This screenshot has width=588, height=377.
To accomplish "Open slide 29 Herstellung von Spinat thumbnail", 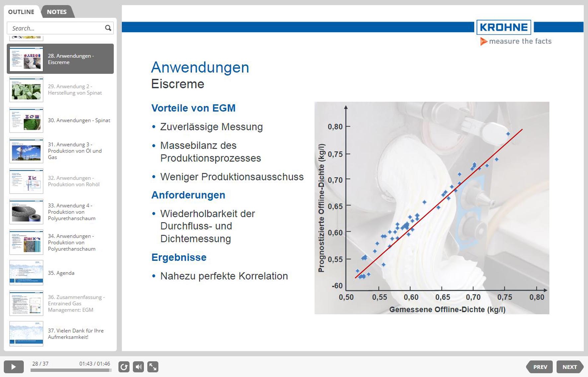I will [x=26, y=90].
